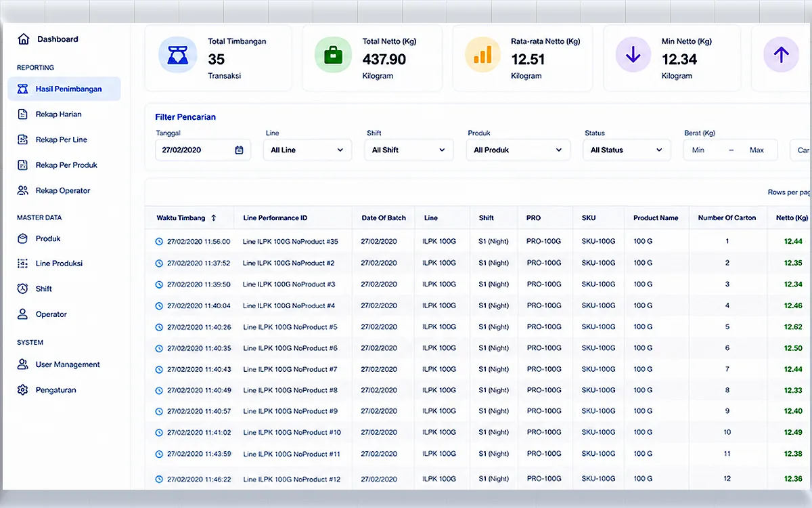The height and width of the screenshot is (508, 812).
Task: Click the Shift alarm clock icon
Action: (x=23, y=289)
